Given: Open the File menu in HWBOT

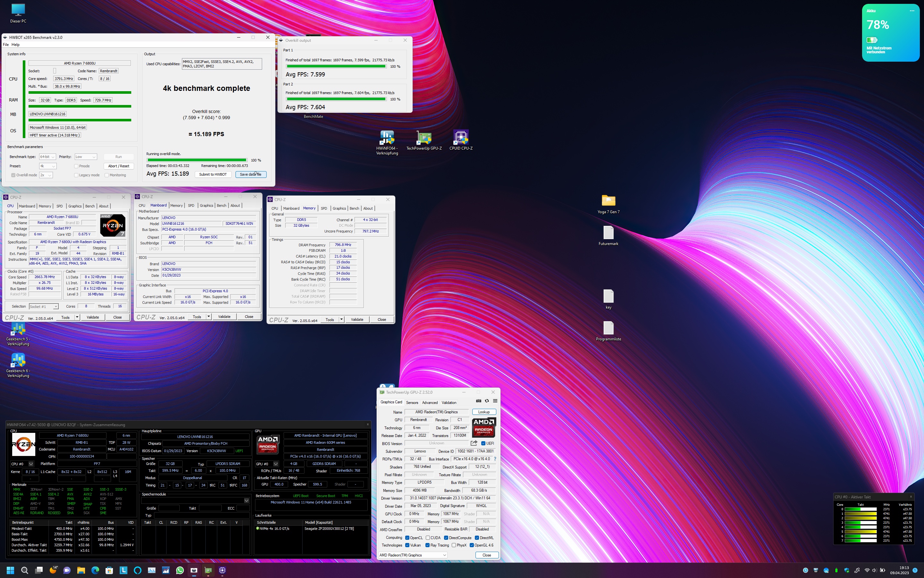Looking at the screenshot, I should 6,44.
